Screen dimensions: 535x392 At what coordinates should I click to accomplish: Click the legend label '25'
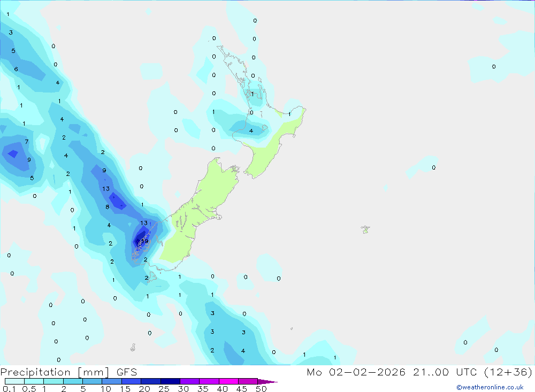[164, 389]
